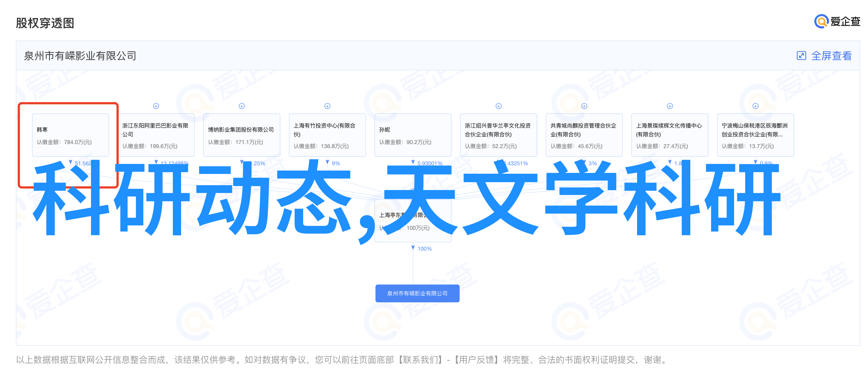
Task: Select 上海有竹投资中心(有限合伙) card
Action: point(328,135)
